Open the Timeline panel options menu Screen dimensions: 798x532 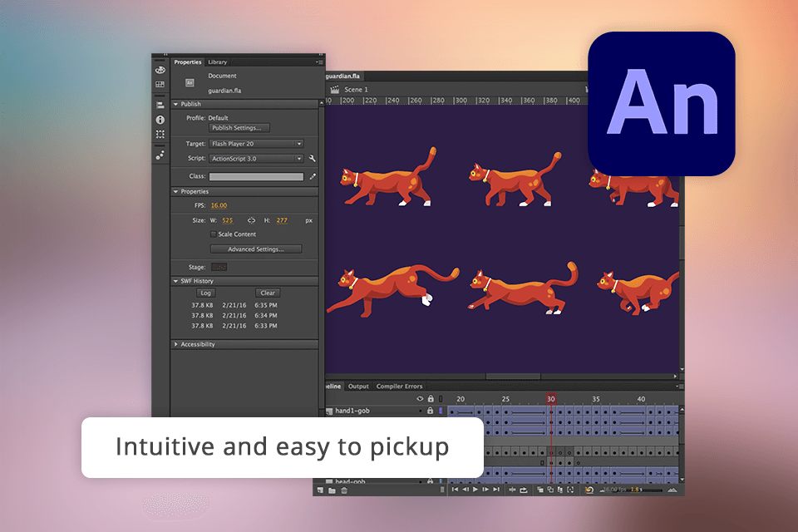click(x=681, y=387)
